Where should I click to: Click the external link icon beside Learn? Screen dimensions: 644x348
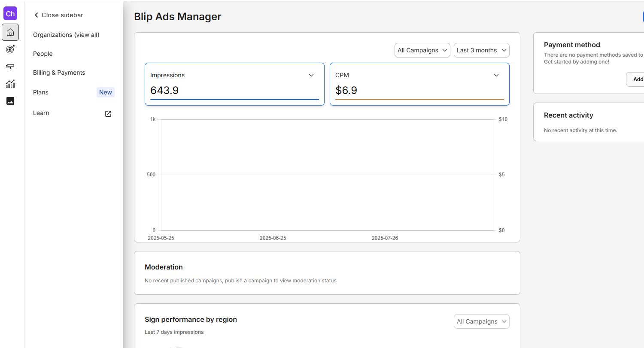pyautogui.click(x=108, y=113)
